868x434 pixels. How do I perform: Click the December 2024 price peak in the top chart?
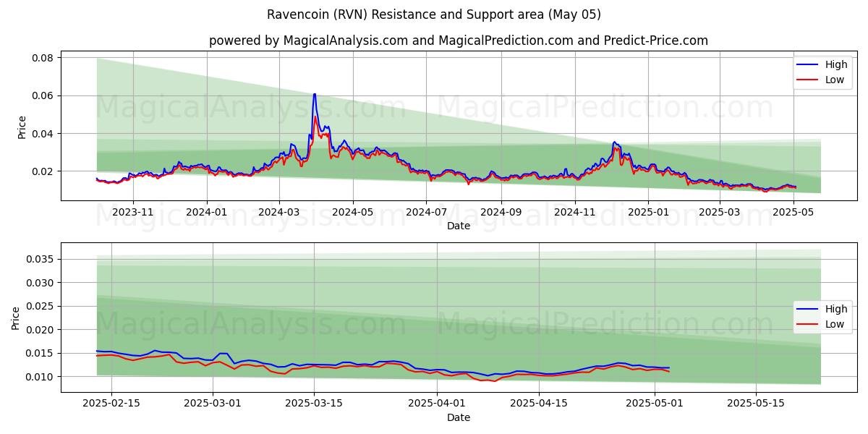click(614, 142)
